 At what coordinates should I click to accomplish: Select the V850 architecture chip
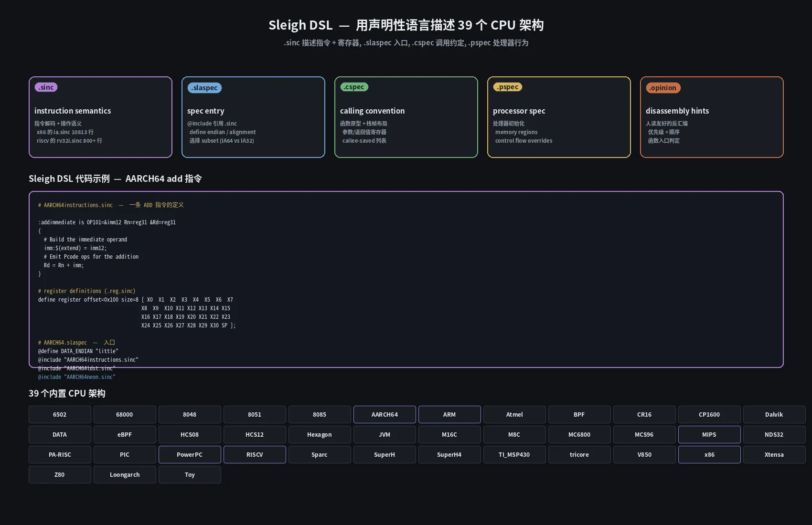[644, 454]
